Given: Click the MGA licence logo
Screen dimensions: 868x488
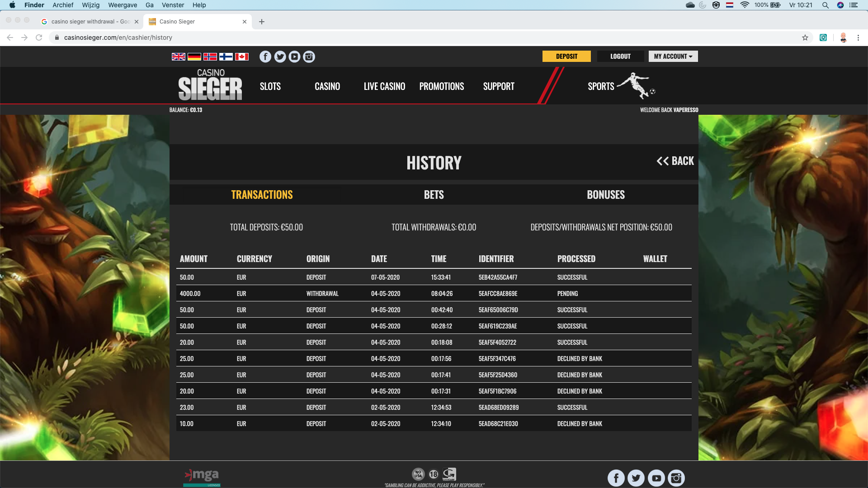Looking at the screenshot, I should pos(202,478).
